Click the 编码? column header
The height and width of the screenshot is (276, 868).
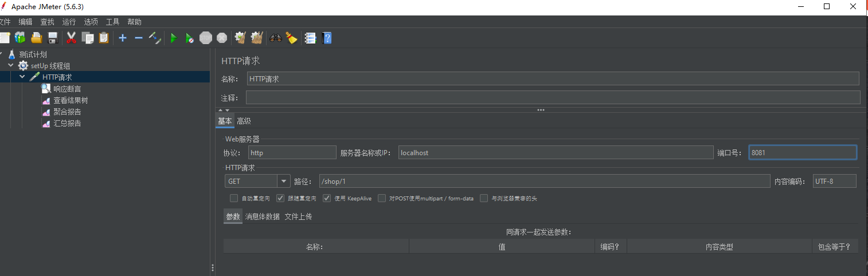[611, 247]
